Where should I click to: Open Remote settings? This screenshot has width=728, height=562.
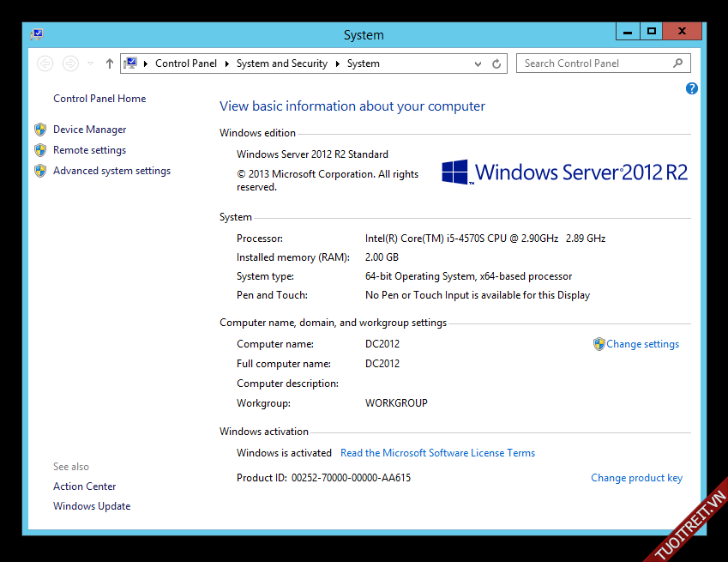point(89,150)
